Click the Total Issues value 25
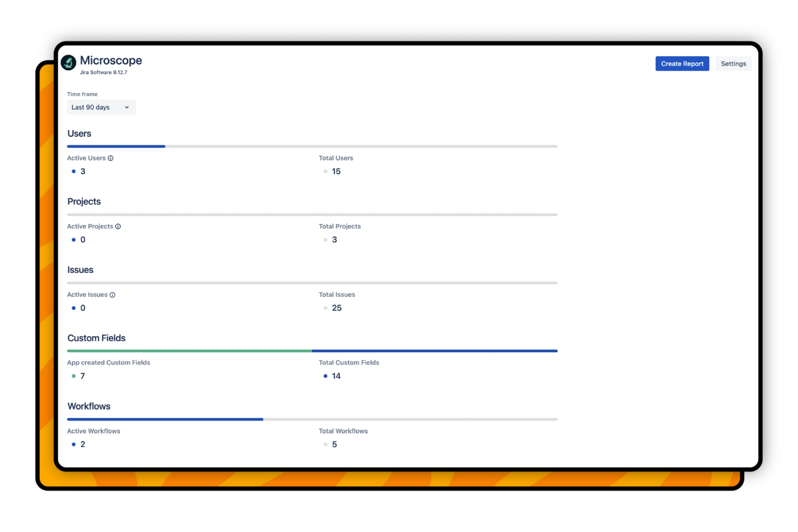 [337, 308]
